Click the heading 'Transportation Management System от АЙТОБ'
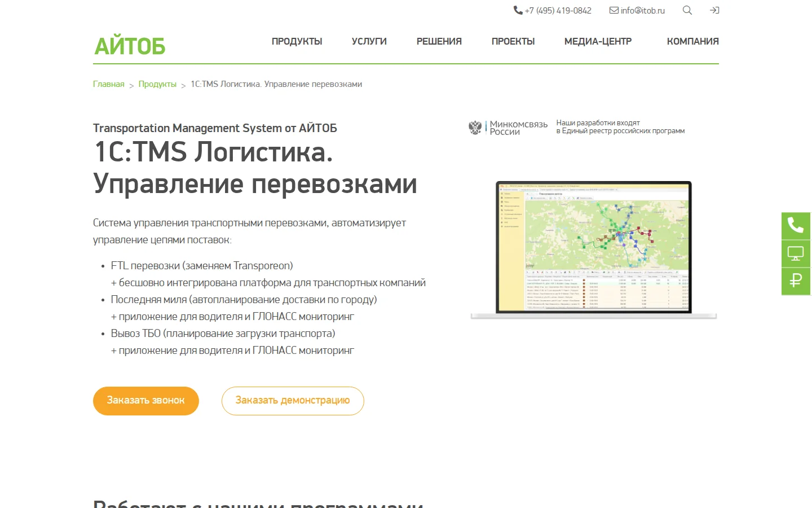This screenshot has height=508, width=812. click(215, 128)
